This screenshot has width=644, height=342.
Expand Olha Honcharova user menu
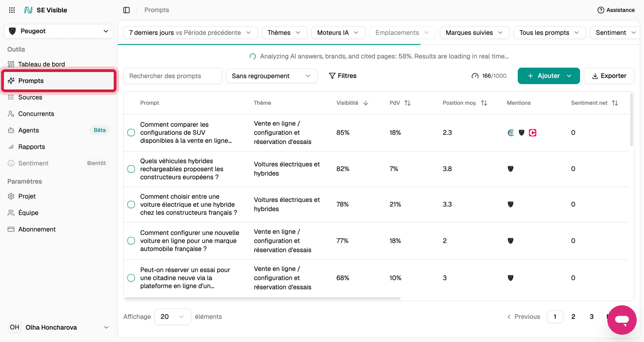point(59,327)
